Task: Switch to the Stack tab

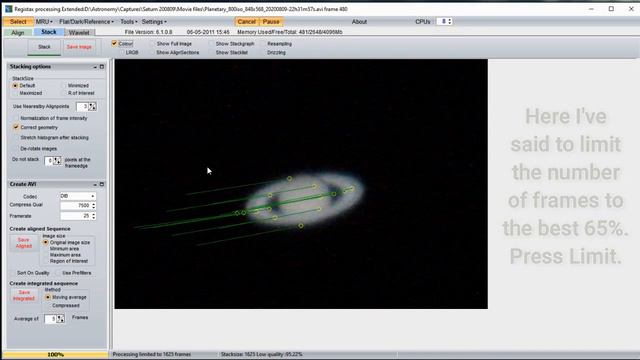Action: tap(49, 32)
